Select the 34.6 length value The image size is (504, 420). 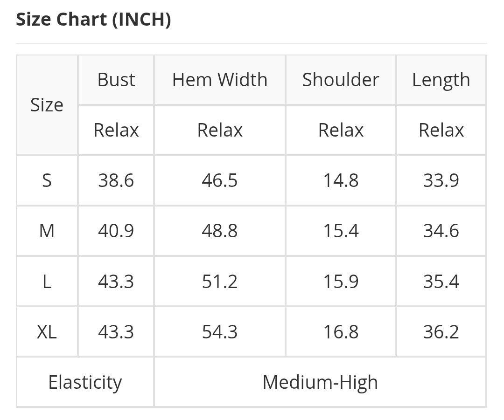441,231
